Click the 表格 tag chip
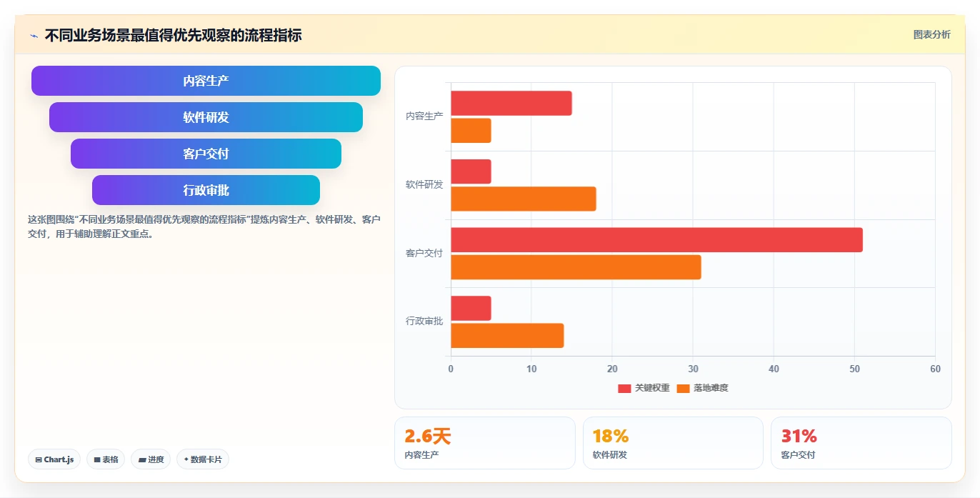This screenshot has height=498, width=980. coord(106,459)
